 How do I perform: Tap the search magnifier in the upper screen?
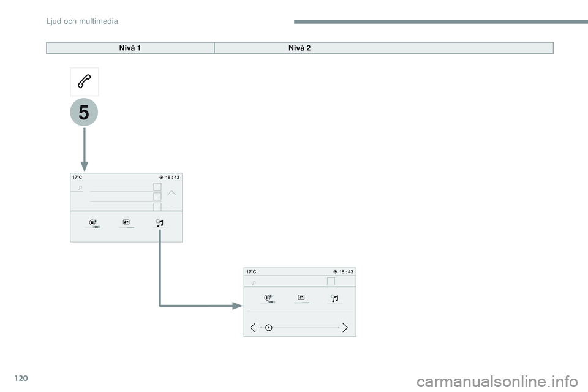tap(81, 187)
